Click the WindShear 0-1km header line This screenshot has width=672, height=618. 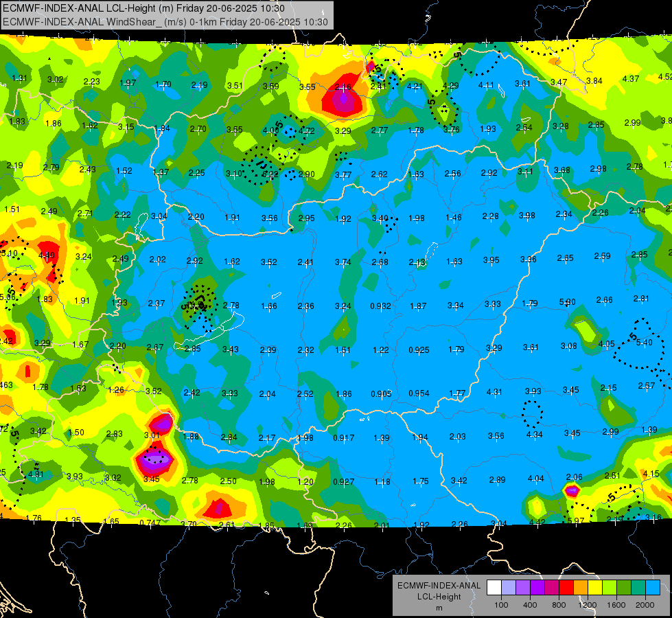point(165,22)
